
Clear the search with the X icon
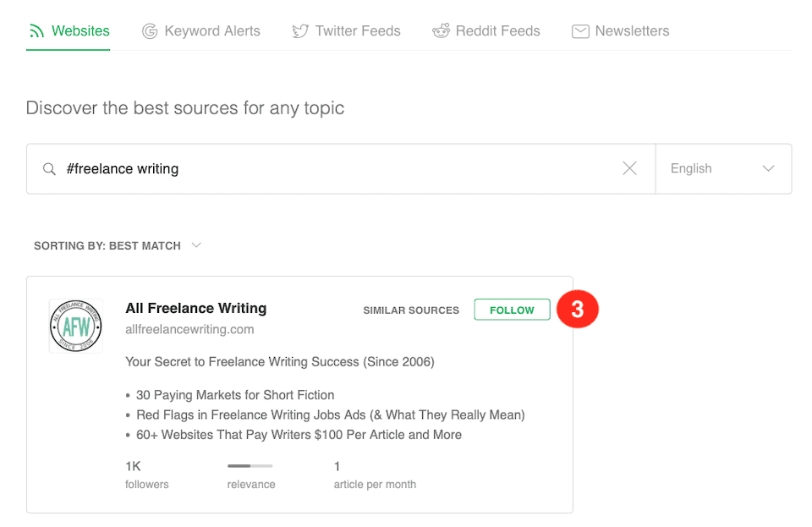(629, 168)
